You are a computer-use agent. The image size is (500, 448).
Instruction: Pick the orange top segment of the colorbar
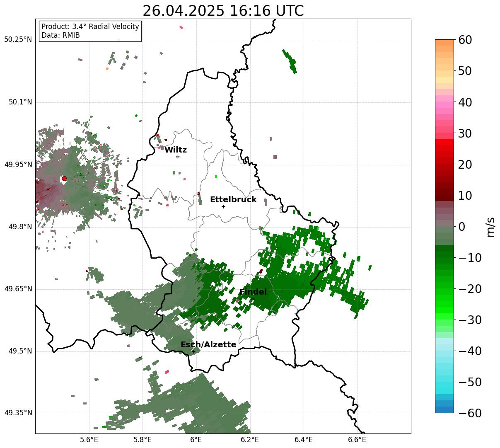coord(444,43)
